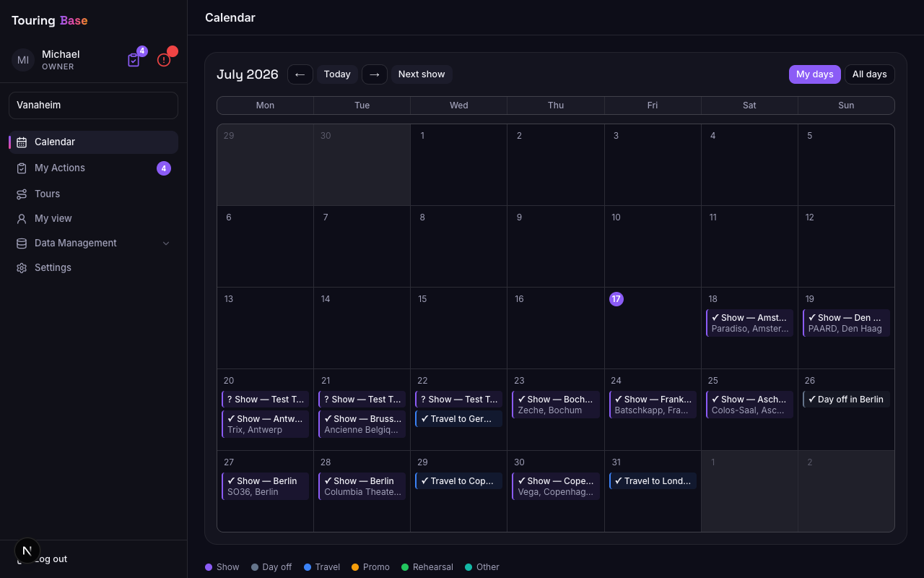Click the Fri column header

tap(653, 105)
